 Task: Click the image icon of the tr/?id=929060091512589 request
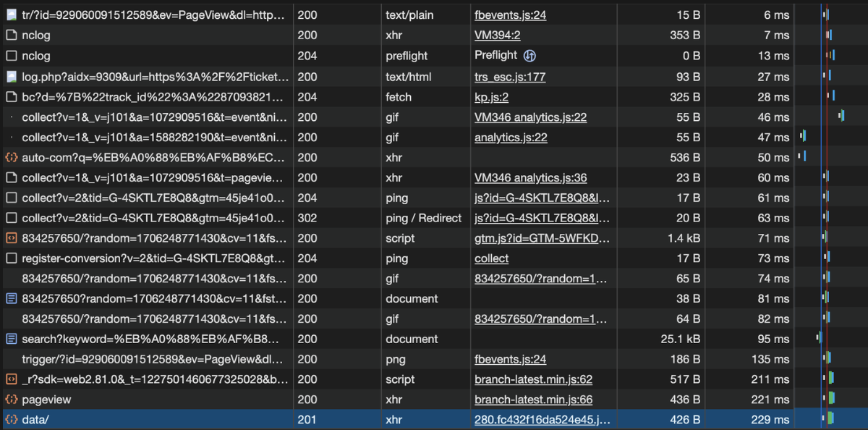coord(11,14)
